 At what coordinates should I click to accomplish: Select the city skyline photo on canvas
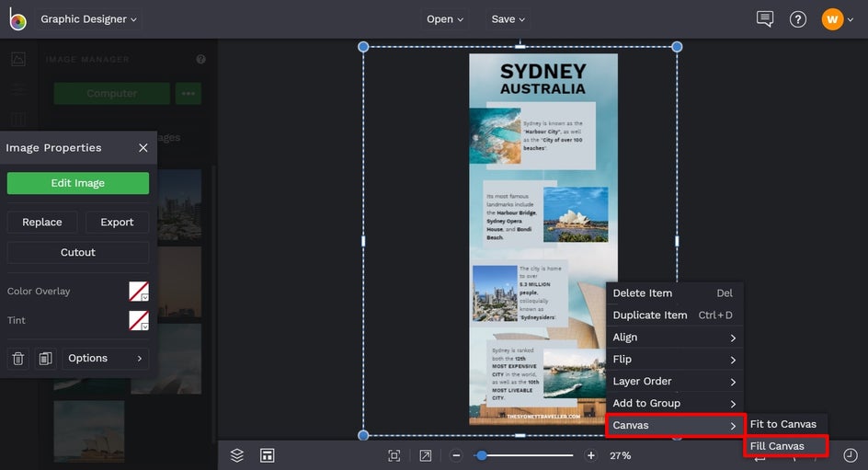point(495,293)
